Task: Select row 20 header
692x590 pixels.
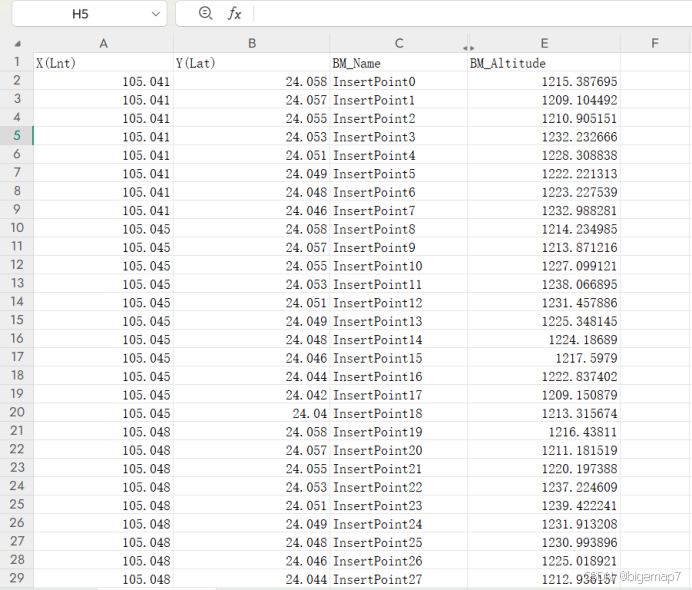Action: tap(17, 412)
